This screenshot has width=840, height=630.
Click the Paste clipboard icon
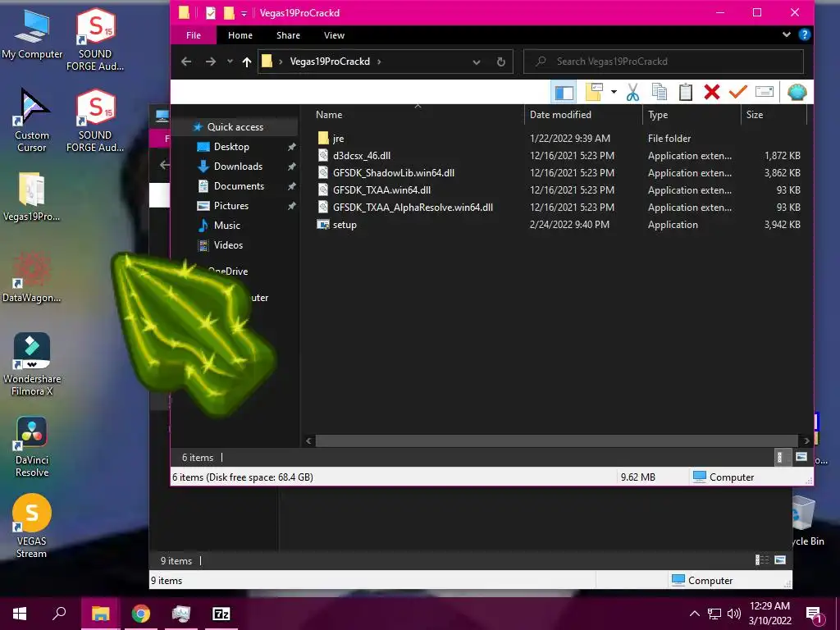pos(686,92)
